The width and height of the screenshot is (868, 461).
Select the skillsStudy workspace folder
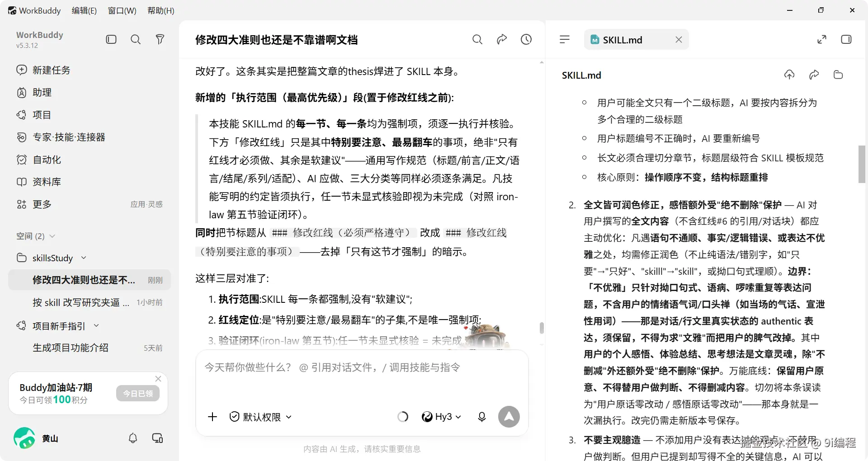point(52,258)
